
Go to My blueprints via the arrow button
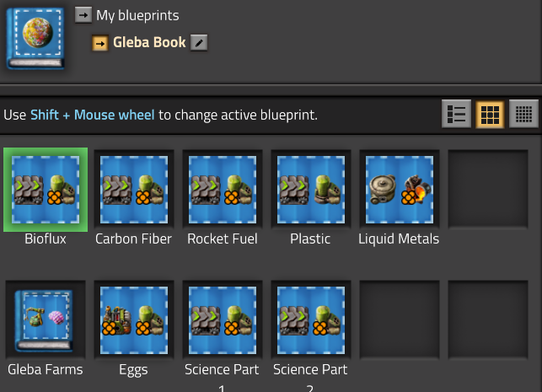pos(83,15)
